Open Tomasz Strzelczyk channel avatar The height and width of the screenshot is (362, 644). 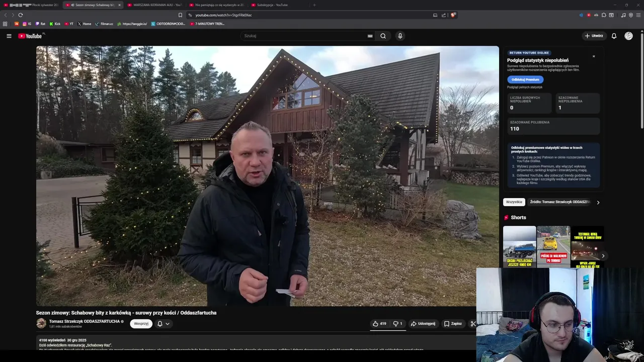(41, 323)
